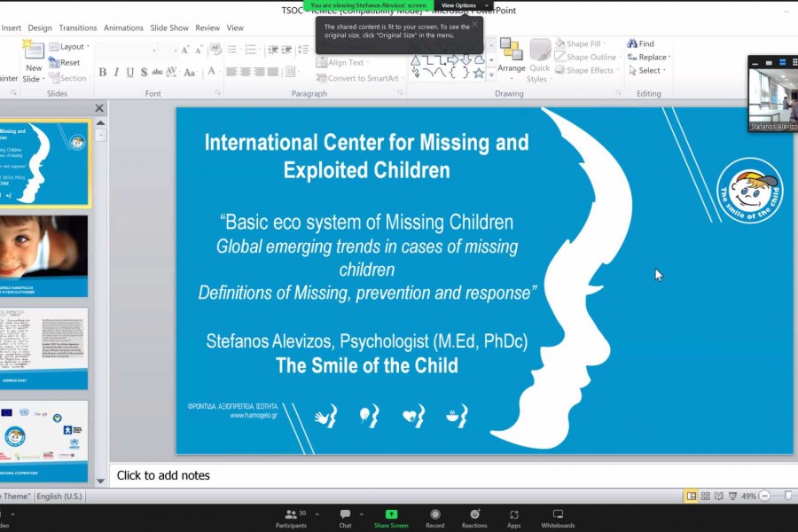Click the Find button

click(641, 43)
